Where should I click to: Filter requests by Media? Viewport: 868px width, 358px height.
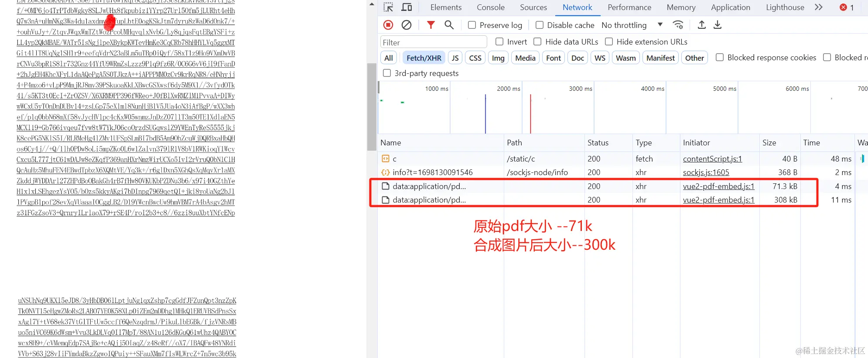tap(525, 58)
